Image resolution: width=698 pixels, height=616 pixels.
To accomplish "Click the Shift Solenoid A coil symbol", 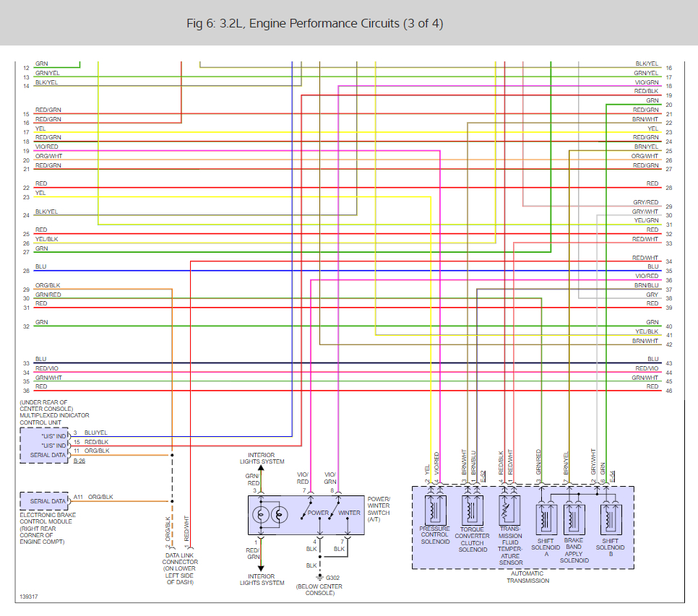I will [546, 519].
